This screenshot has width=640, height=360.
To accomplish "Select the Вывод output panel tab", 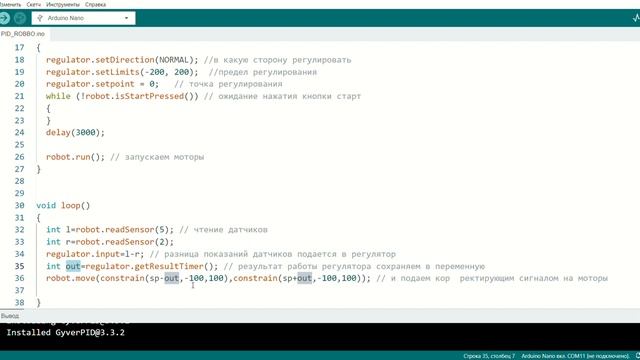I will [x=10, y=316].
